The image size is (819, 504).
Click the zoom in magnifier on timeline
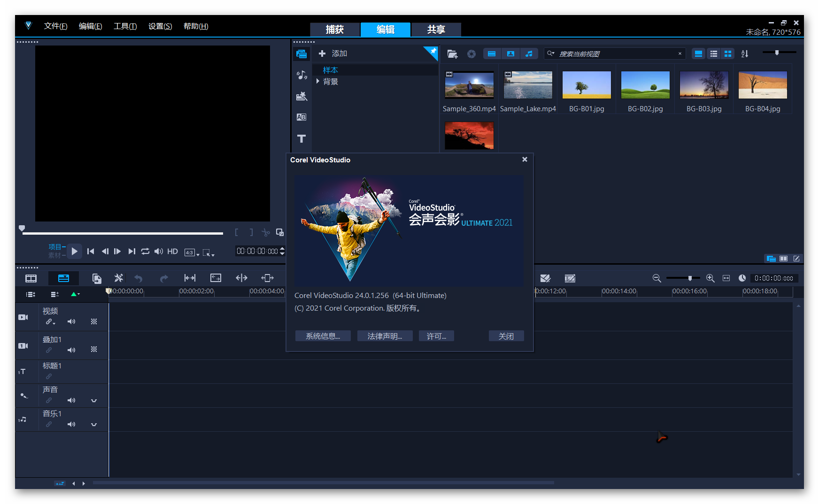(x=710, y=278)
